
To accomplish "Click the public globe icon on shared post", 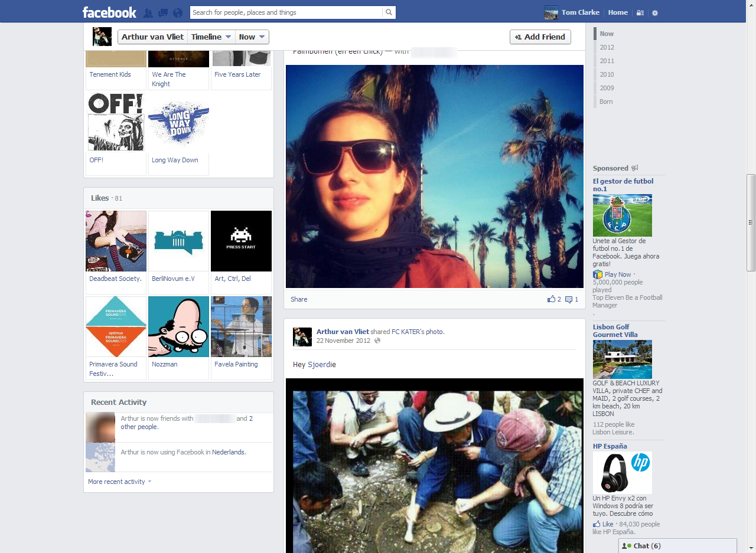I will pos(377,341).
